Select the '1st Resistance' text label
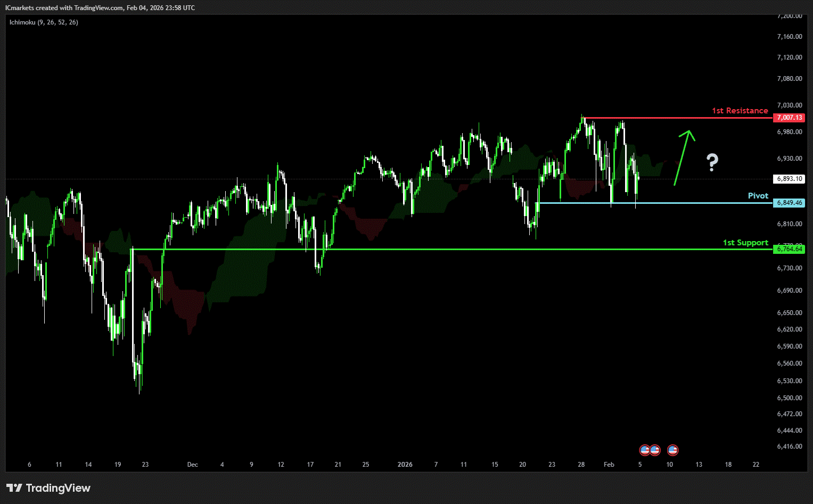Viewport: 813px width, 504px height. point(740,111)
